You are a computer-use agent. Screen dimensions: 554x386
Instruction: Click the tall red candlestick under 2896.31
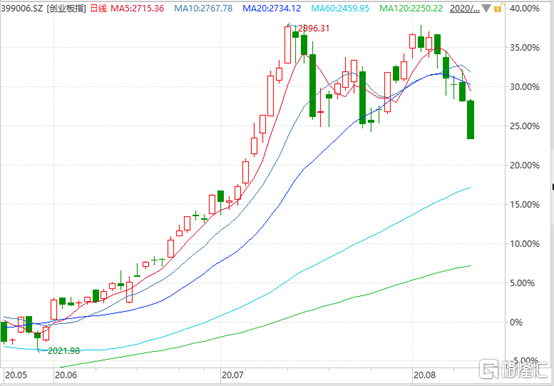(288, 45)
